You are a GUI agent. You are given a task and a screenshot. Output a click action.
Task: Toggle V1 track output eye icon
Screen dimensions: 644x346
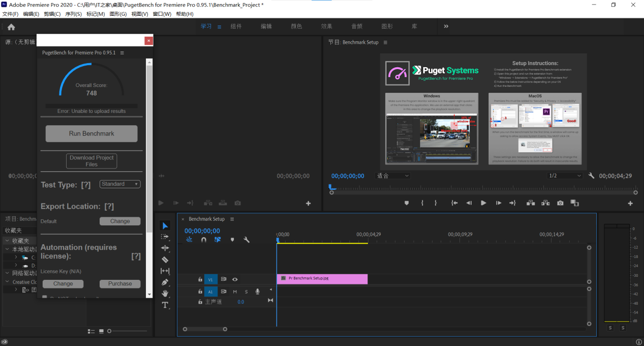coord(235,279)
